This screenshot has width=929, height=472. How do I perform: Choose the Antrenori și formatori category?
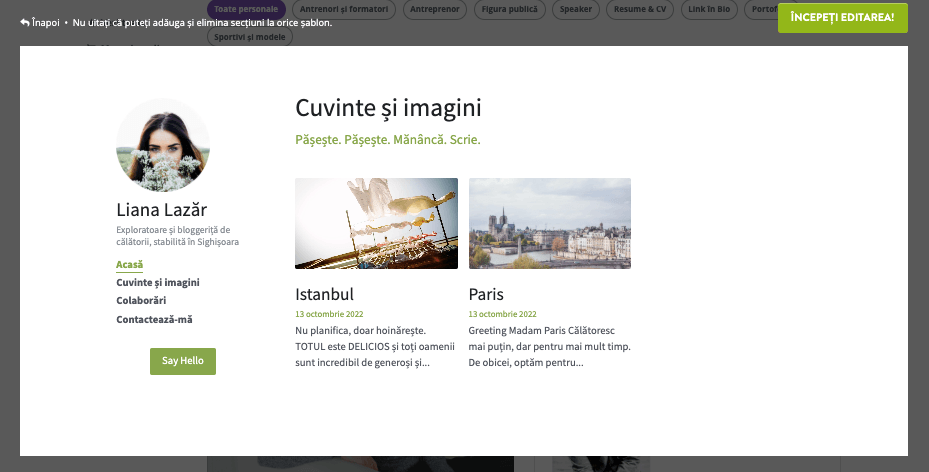[342, 9]
